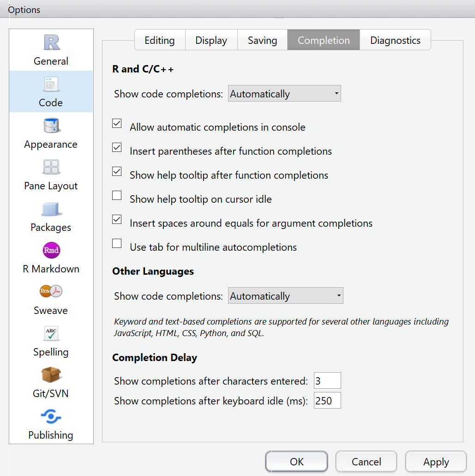Viewport: 475px width, 476px height.
Task: Switch to the Editing tab
Action: coord(160,41)
